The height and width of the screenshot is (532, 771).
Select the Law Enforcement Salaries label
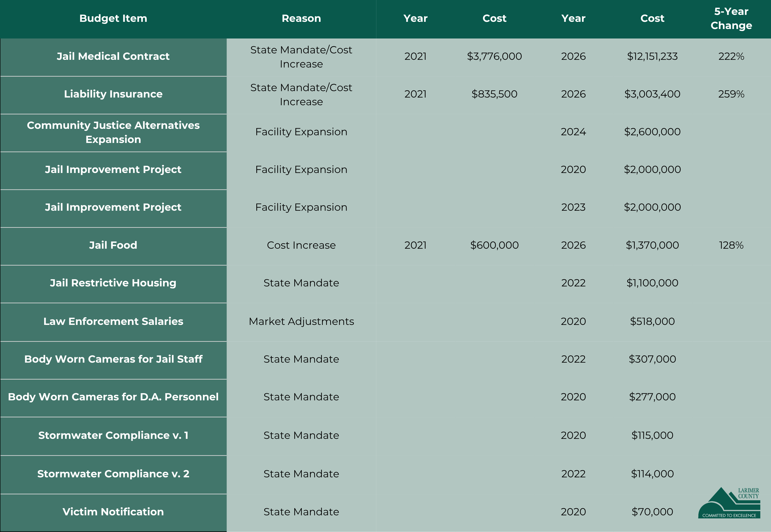(113, 321)
